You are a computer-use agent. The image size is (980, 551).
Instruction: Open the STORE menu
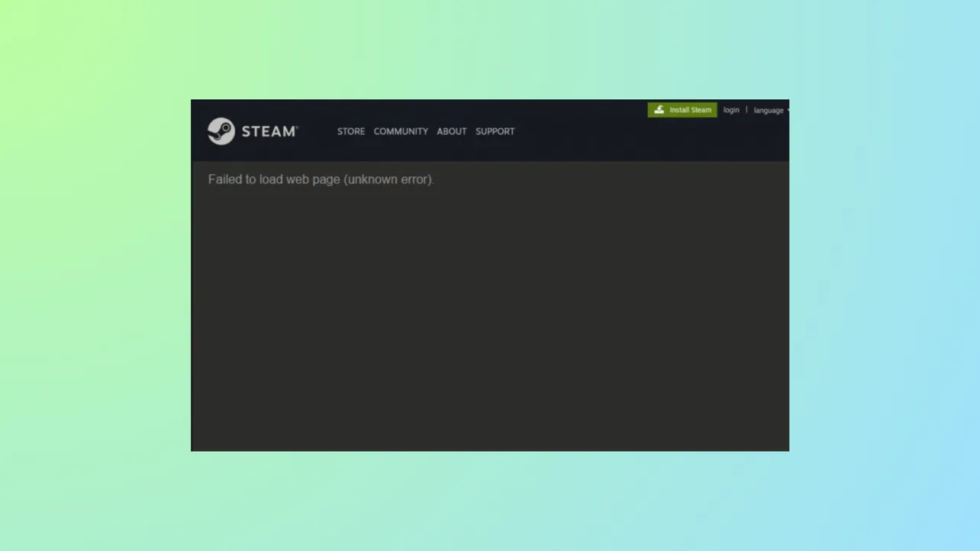point(350,130)
